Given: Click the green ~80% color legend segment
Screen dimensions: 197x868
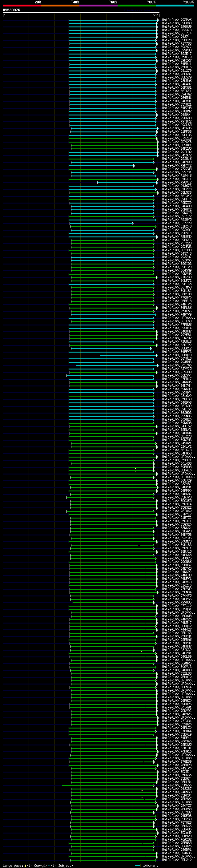Looking at the screenshot, I should tap(137, 6).
